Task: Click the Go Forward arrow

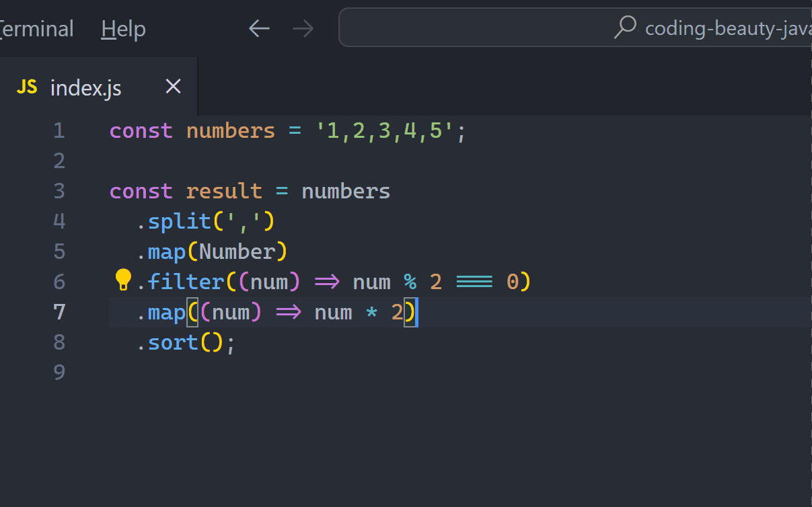Action: click(x=303, y=28)
